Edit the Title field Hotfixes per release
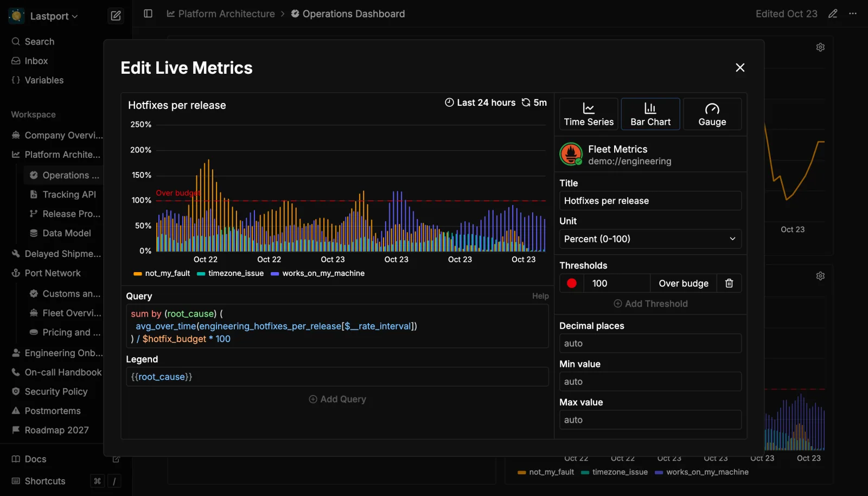Screen dimensions: 868x496 pyautogui.click(x=650, y=201)
